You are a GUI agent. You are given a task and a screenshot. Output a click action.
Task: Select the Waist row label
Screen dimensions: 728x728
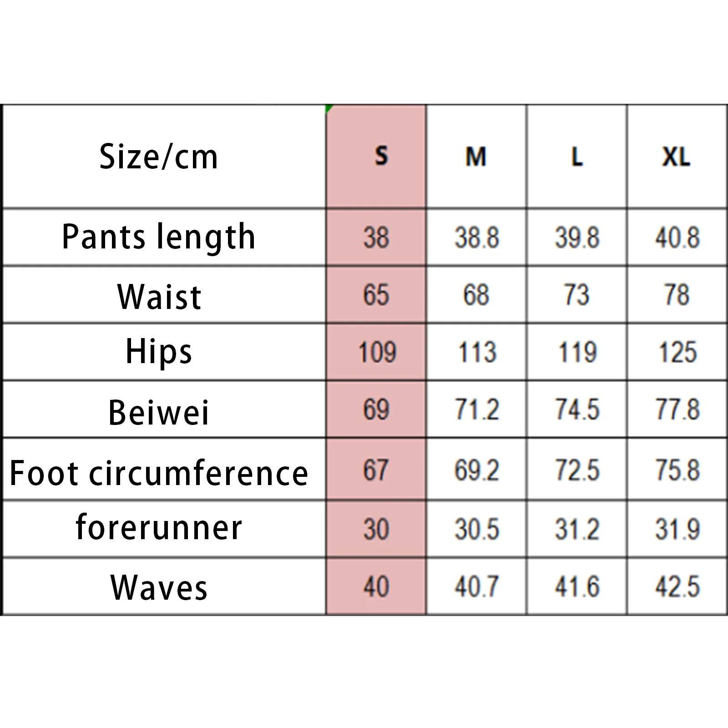pos(159,297)
